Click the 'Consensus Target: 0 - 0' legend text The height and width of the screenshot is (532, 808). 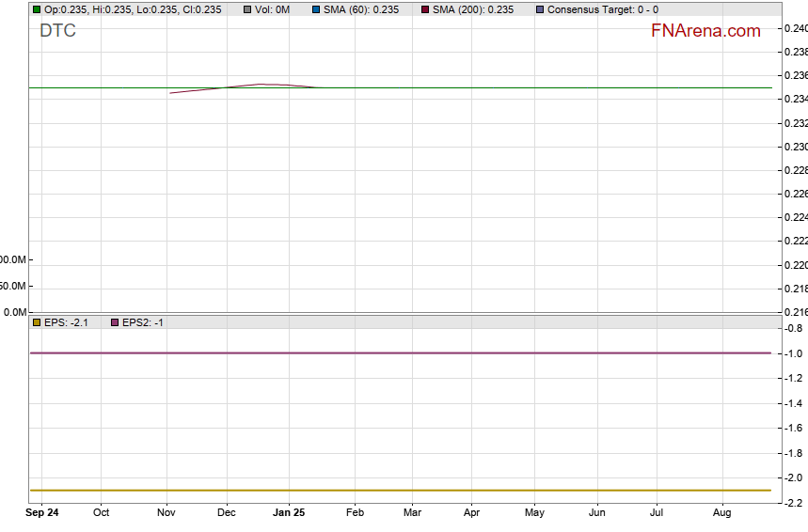[602, 9]
